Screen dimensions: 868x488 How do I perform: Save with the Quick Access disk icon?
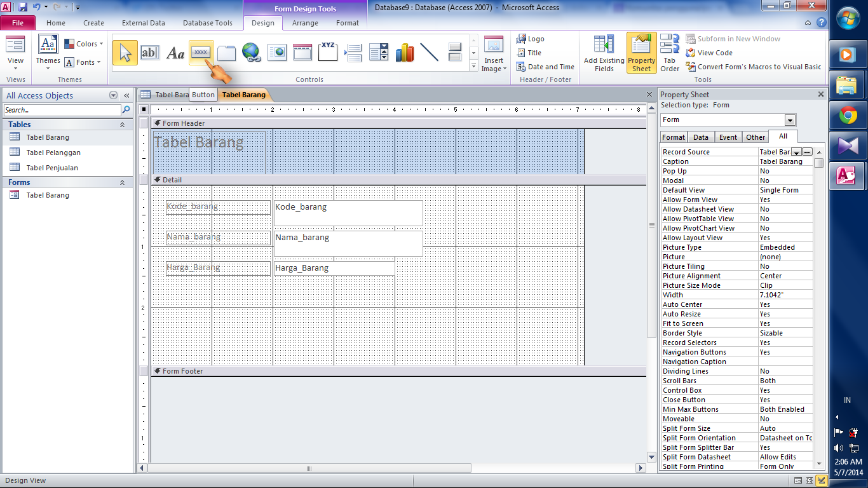click(23, 7)
